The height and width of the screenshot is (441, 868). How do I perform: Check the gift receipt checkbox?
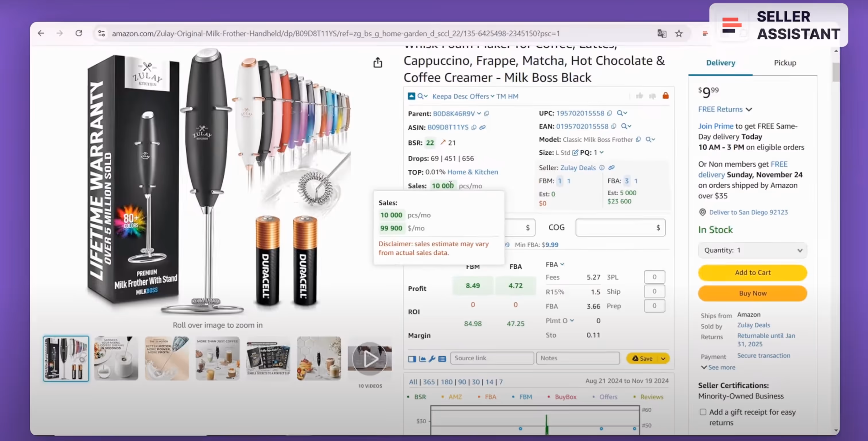pyautogui.click(x=703, y=412)
